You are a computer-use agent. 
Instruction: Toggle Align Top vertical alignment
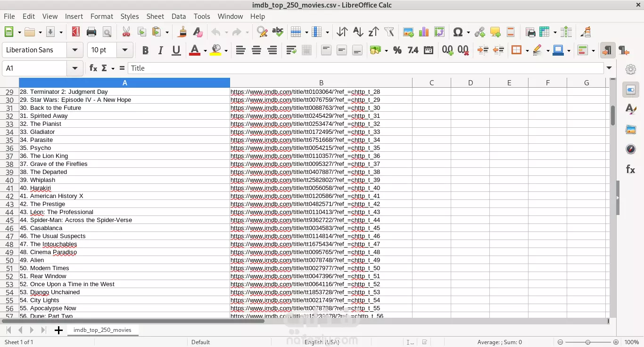coord(326,50)
